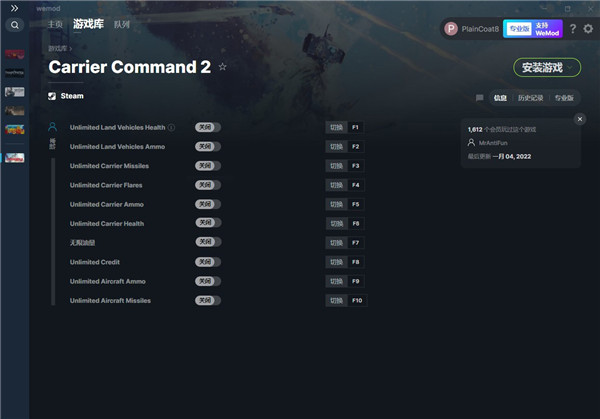This screenshot has width=600, height=419.
Task: Toggle Unlimited Aircraft Missiles switch
Action: [208, 300]
